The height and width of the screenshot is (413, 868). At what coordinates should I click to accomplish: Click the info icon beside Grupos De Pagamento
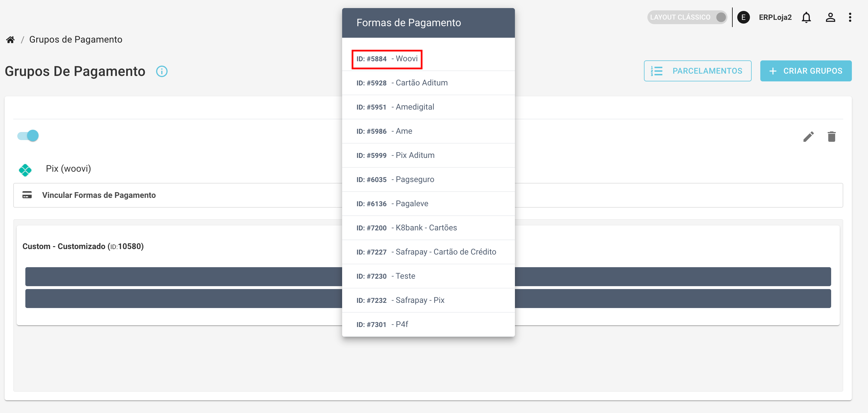point(162,71)
